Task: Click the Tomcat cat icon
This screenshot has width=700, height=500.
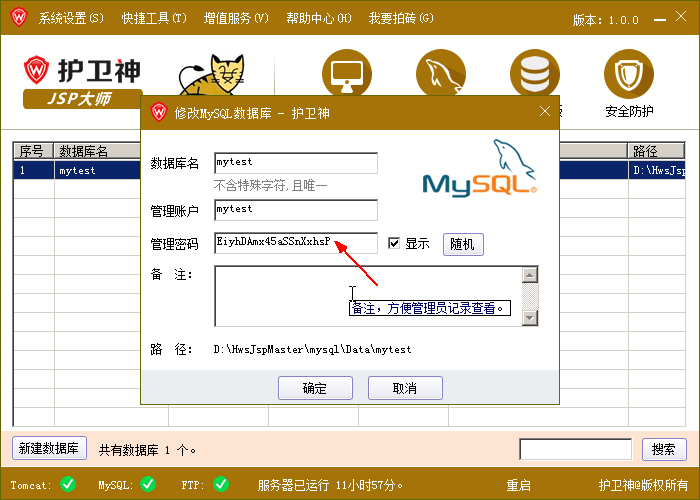Action: point(212,75)
